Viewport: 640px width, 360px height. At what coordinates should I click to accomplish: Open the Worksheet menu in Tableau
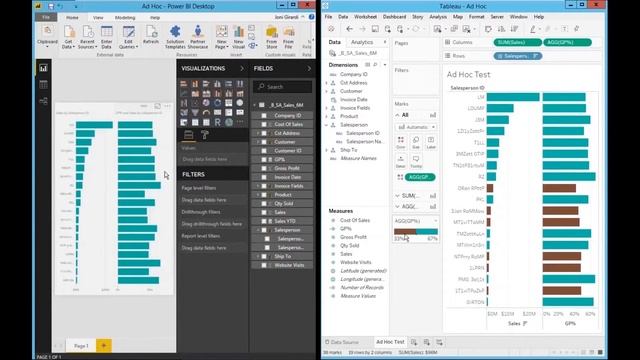click(x=365, y=17)
